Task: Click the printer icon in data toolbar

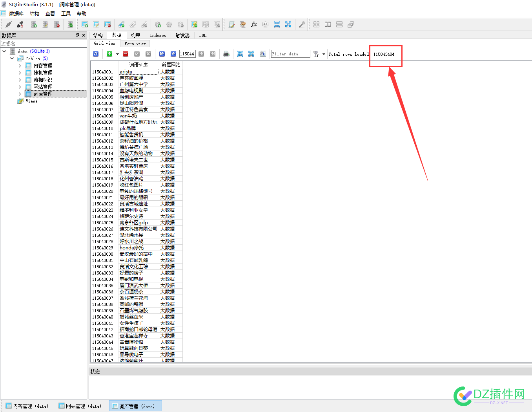Action: [x=226, y=54]
